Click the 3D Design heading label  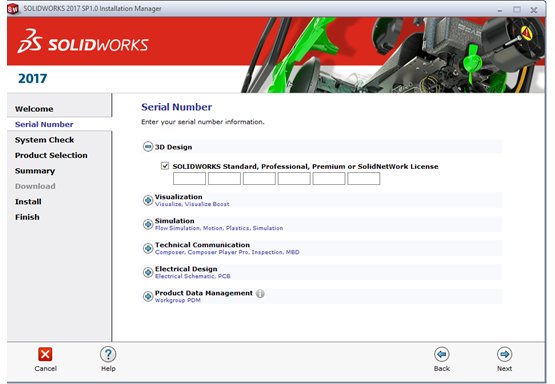173,147
